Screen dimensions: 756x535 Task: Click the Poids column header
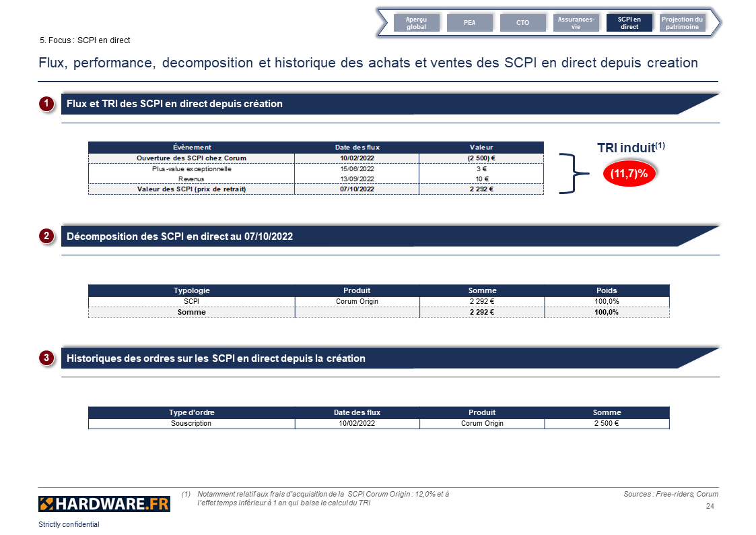[607, 290]
